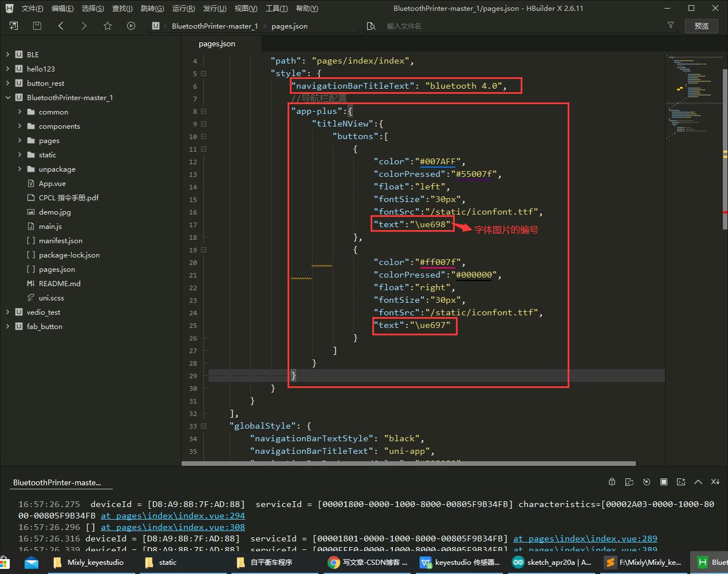Screen dimensions: 728x574
Task: Expand the vedio_test project
Action: pos(7,312)
